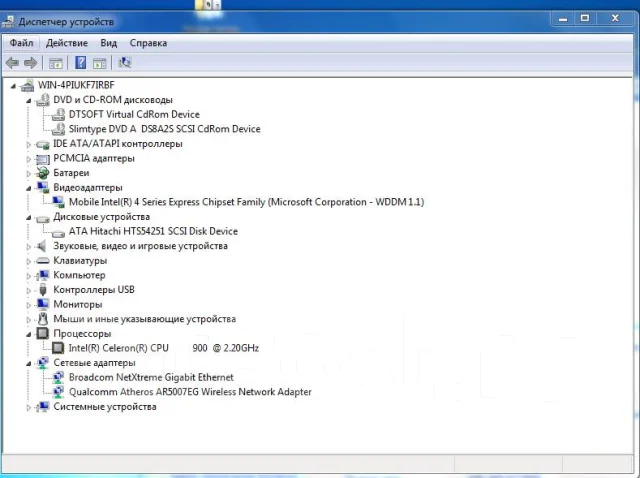Click Qualcomm Atheros adapter icon
The height and width of the screenshot is (478, 640).
58,392
